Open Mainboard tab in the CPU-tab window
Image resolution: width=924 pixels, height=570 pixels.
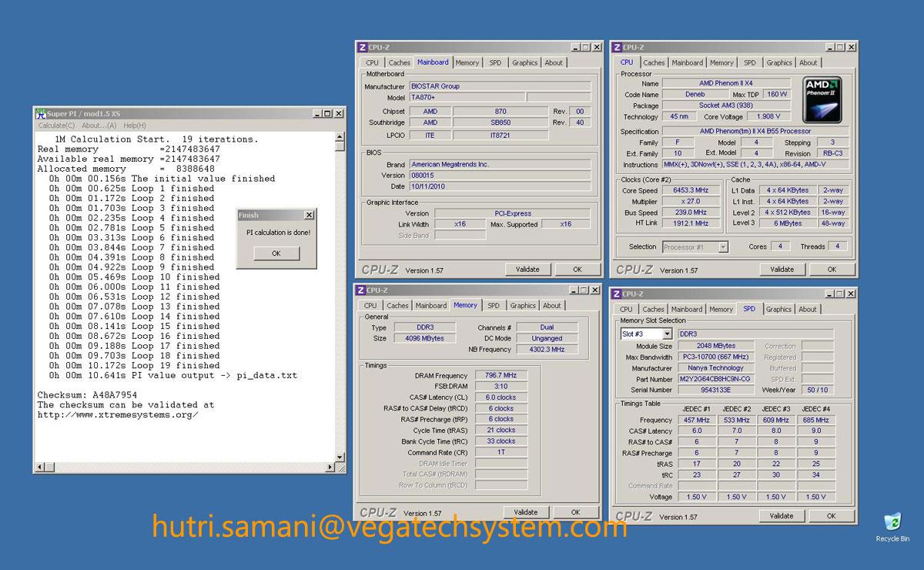[687, 63]
